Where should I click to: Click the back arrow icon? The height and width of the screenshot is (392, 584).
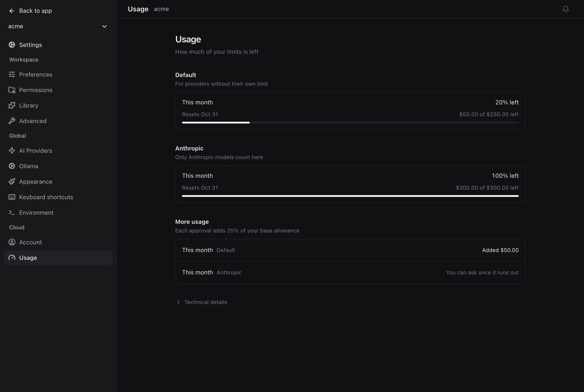(x=12, y=11)
